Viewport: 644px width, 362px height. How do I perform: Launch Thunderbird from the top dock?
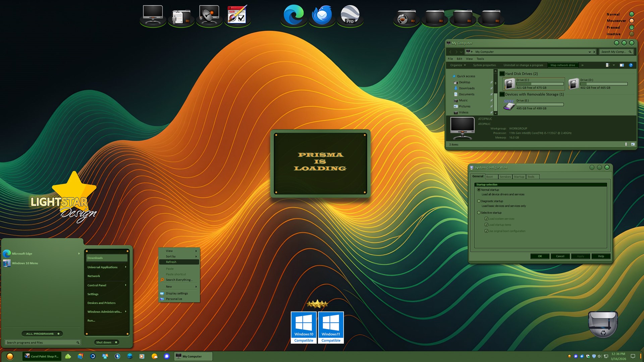[x=322, y=15]
